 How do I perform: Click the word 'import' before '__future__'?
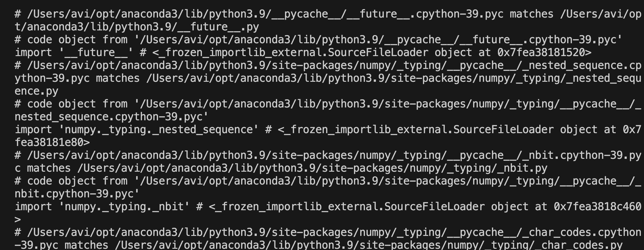tap(33, 53)
